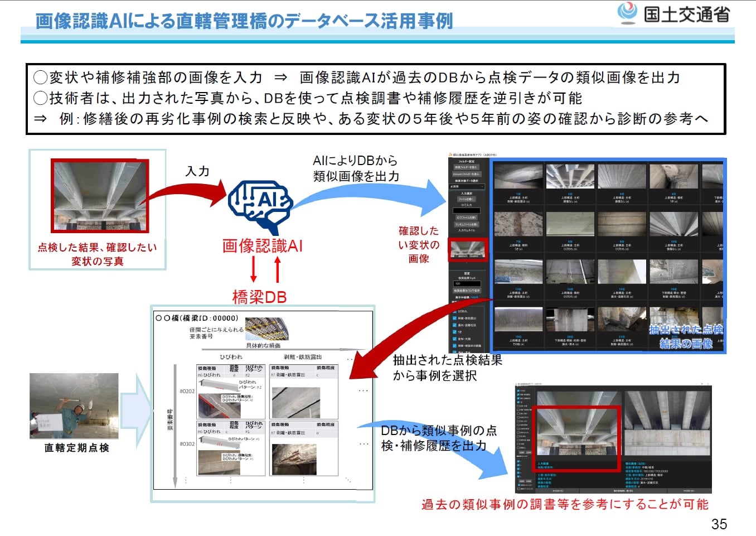Select the input thumbnail in red frame

tap(468, 250)
